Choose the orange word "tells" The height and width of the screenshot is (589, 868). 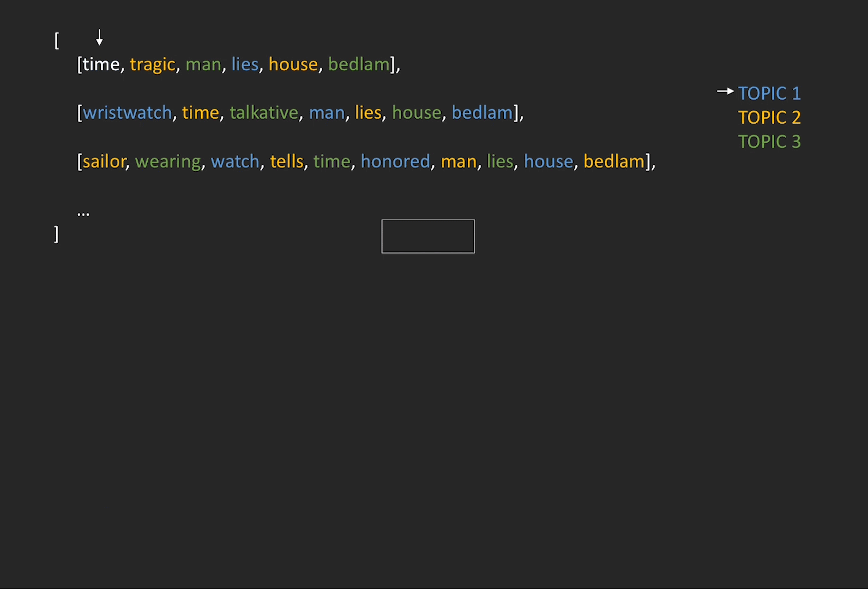(x=286, y=161)
